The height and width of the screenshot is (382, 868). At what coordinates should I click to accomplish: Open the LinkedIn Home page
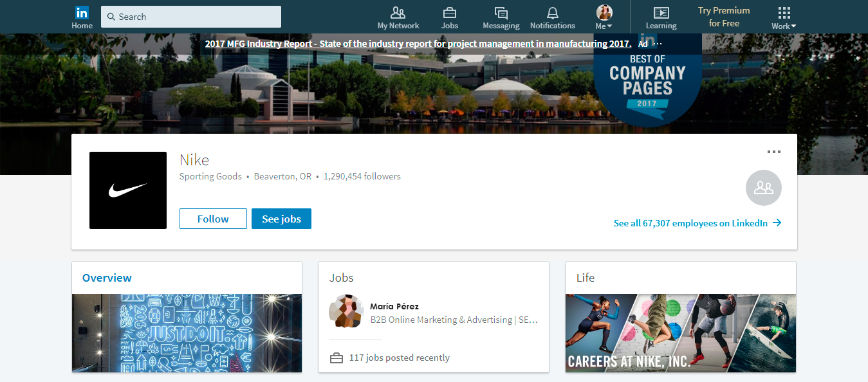click(82, 16)
